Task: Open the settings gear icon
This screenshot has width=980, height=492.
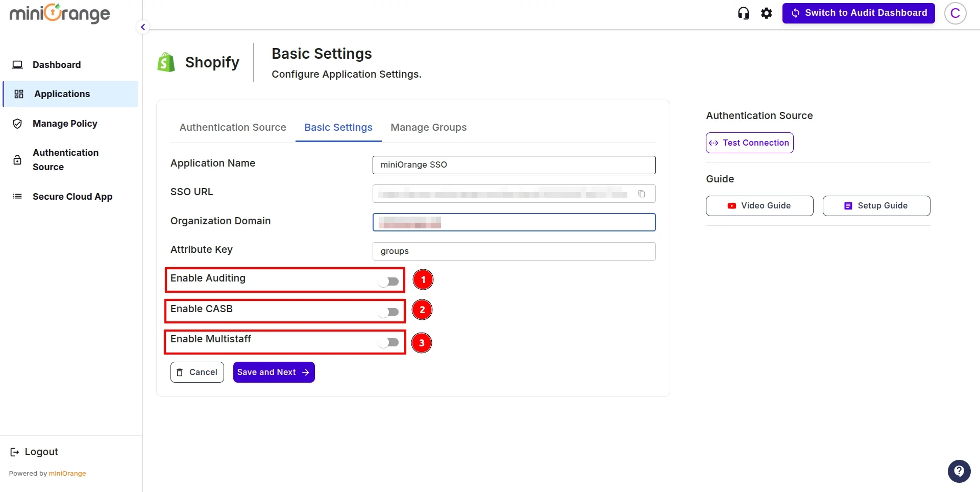Action: (766, 13)
